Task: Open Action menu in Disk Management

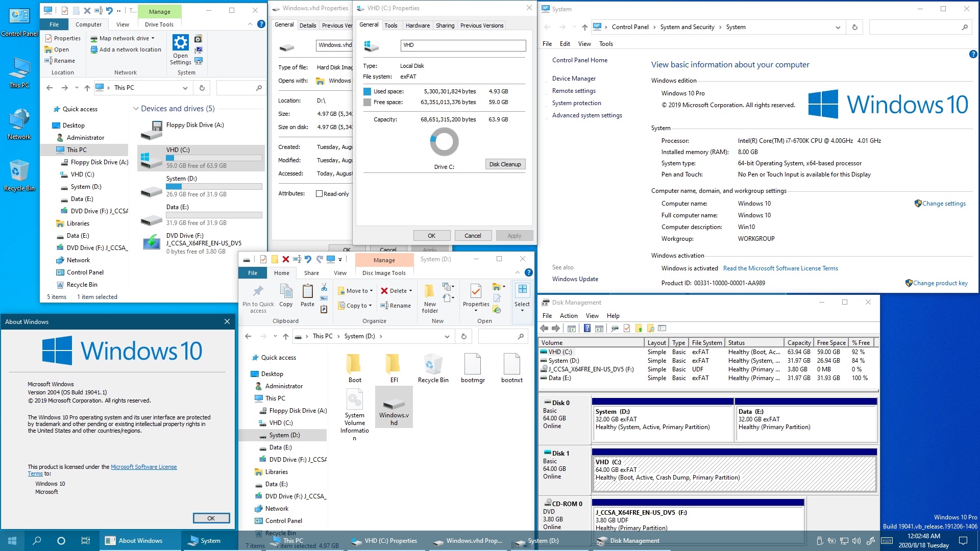Action: (x=569, y=316)
